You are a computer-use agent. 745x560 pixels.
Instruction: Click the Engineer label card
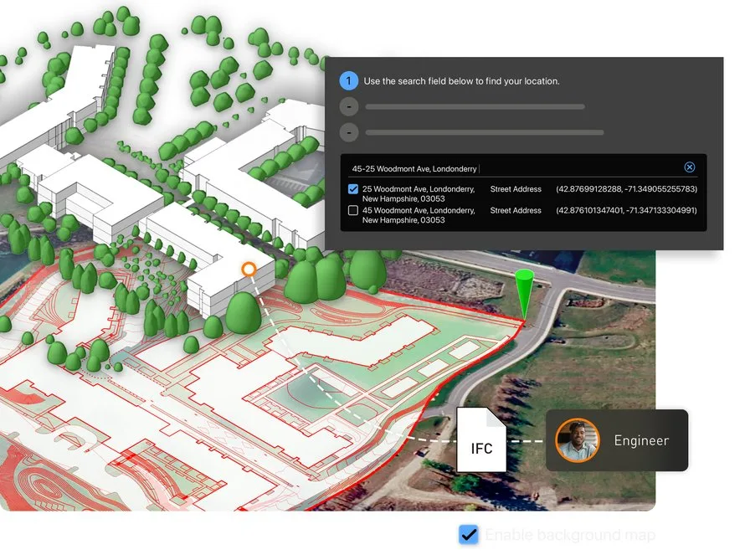tap(617, 440)
